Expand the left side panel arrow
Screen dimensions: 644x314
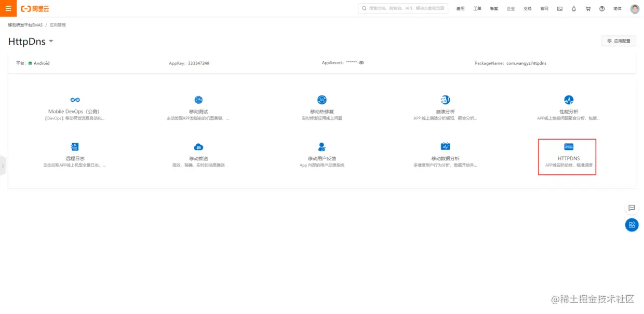tap(3, 166)
